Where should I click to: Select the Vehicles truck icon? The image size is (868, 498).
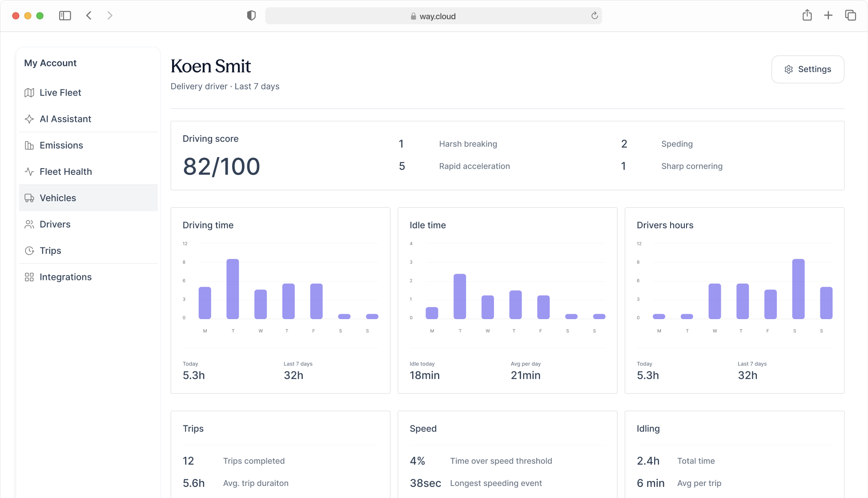(x=29, y=198)
